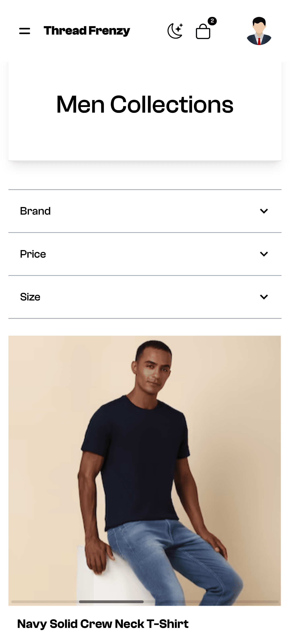
Task: Go to home via Thread Frenzy logo
Action: pyautogui.click(x=87, y=31)
